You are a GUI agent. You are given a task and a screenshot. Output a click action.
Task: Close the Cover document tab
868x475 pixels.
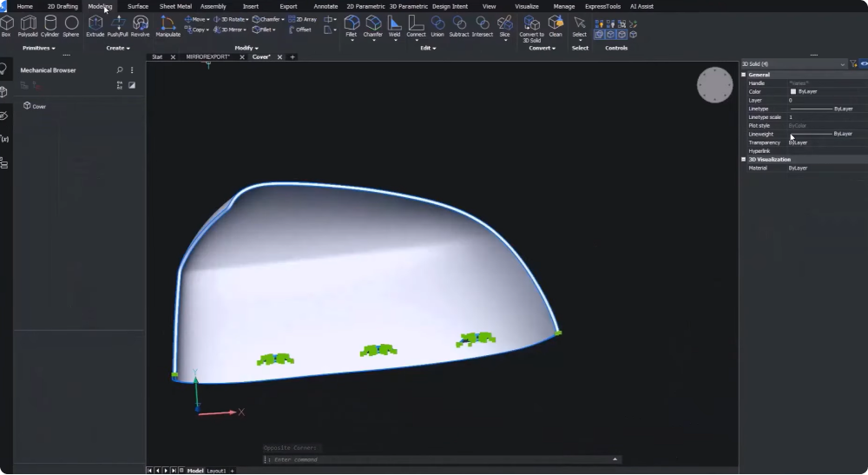coord(279,57)
